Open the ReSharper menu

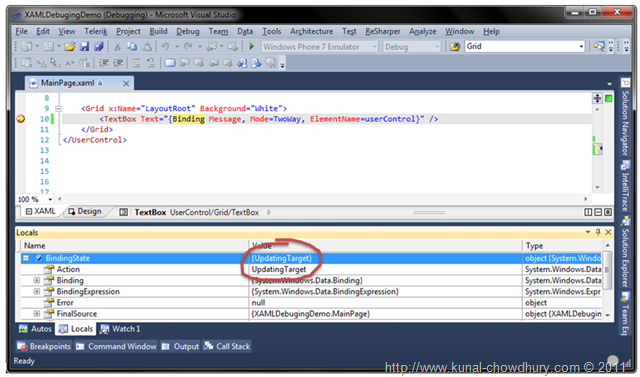(382, 31)
